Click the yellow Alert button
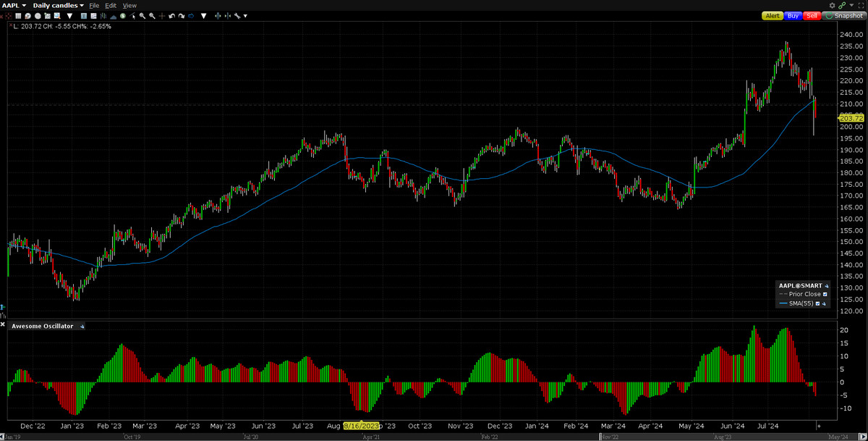Image resolution: width=868 pixels, height=441 pixels. coord(772,15)
